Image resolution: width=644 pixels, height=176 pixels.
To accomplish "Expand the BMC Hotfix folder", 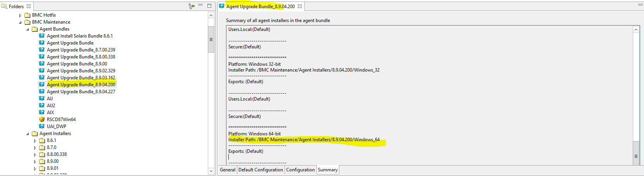I will pos(20,15).
